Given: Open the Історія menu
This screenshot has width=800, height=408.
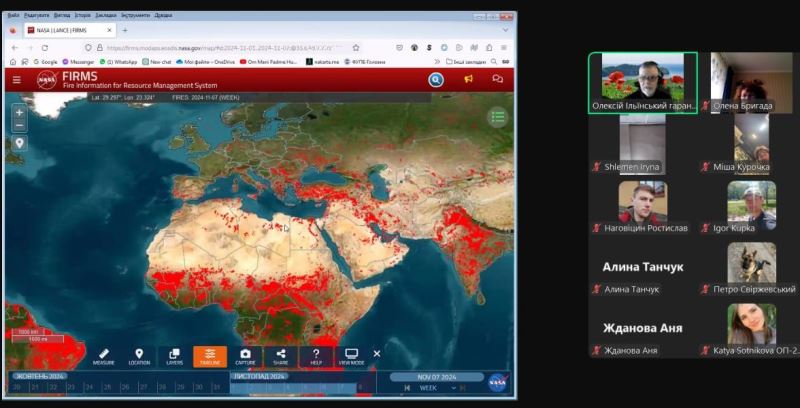Looking at the screenshot, I should coord(83,15).
